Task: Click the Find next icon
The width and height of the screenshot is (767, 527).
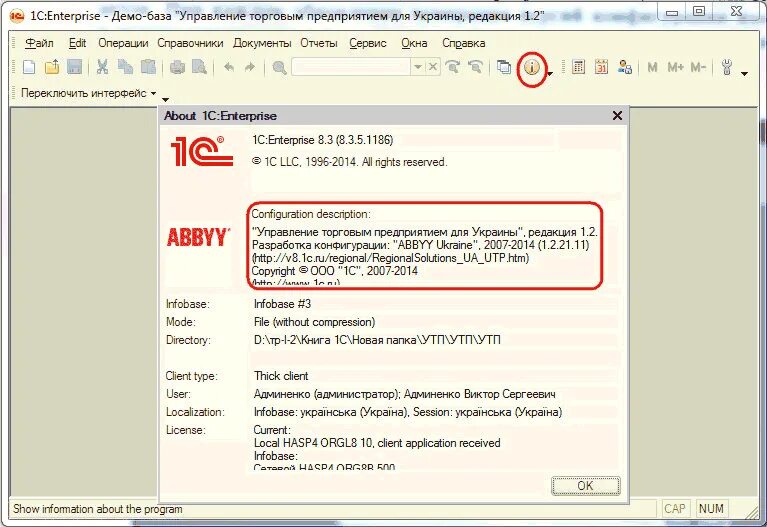Action: coord(453,67)
